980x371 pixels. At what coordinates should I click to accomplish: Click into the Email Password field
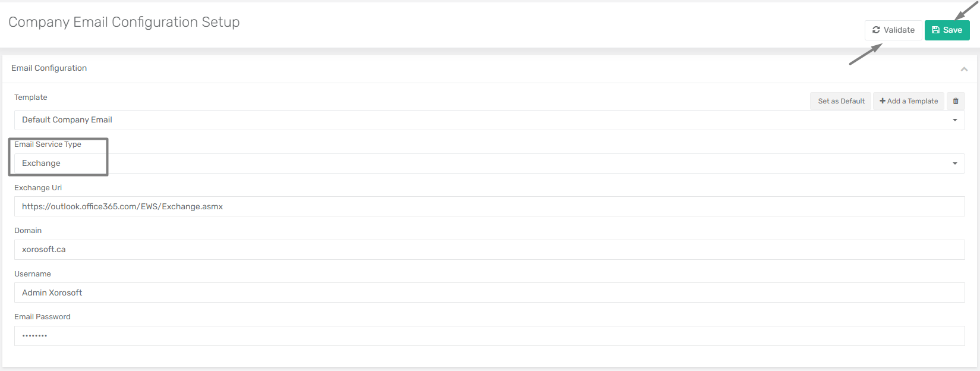pos(489,336)
